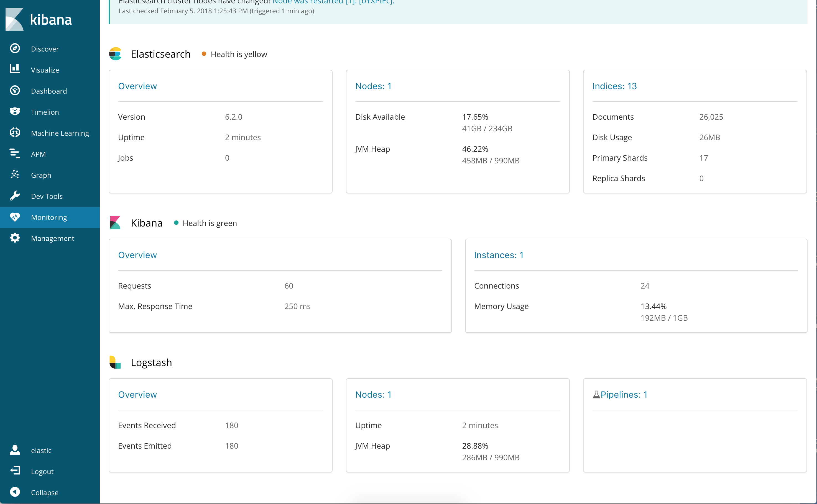Click the Kibana logo icon in sidebar
The image size is (817, 504).
[15, 18]
